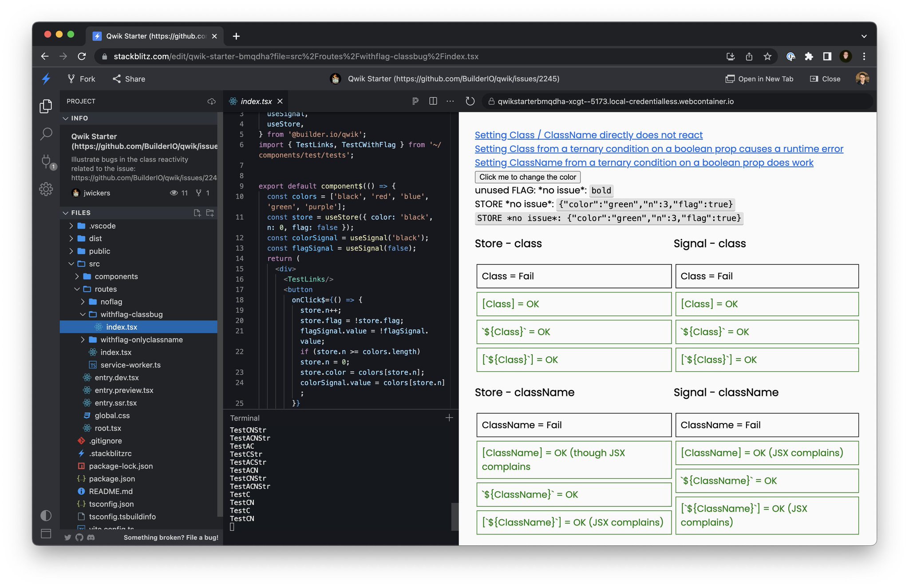The width and height of the screenshot is (909, 588).
Task: Collapse the FILES section
Action: (x=66, y=213)
